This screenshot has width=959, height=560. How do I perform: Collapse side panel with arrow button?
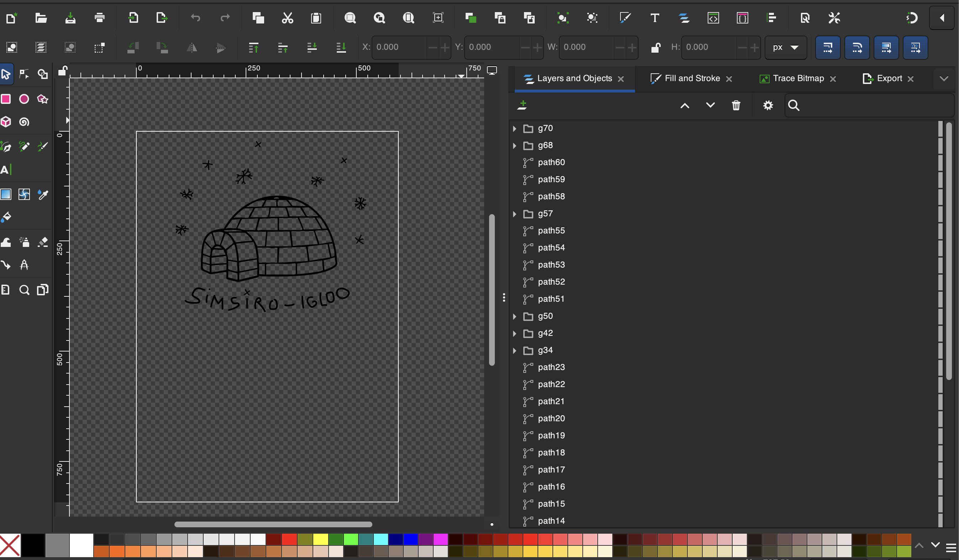pyautogui.click(x=942, y=18)
